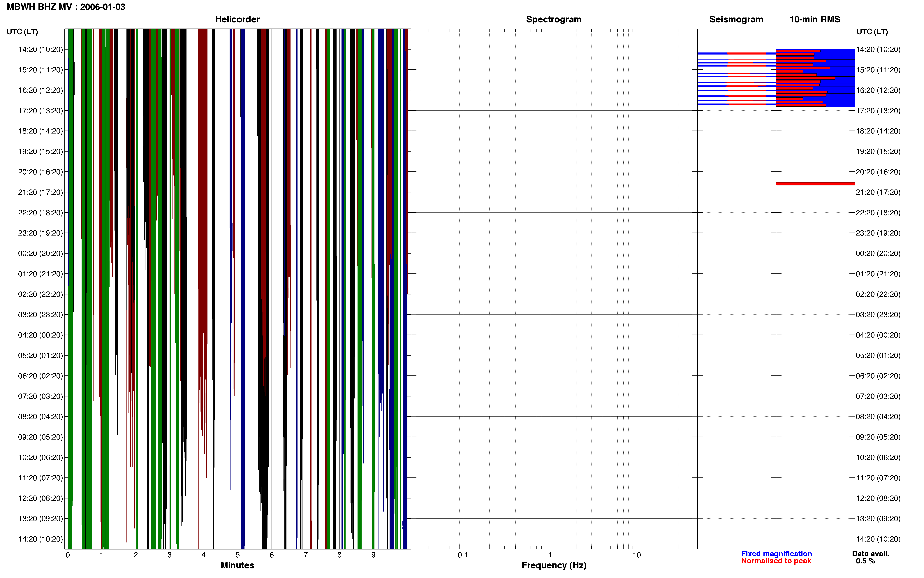Click the 0.1 frequency tick label
The height and width of the screenshot is (578, 924).
pyautogui.click(x=463, y=555)
